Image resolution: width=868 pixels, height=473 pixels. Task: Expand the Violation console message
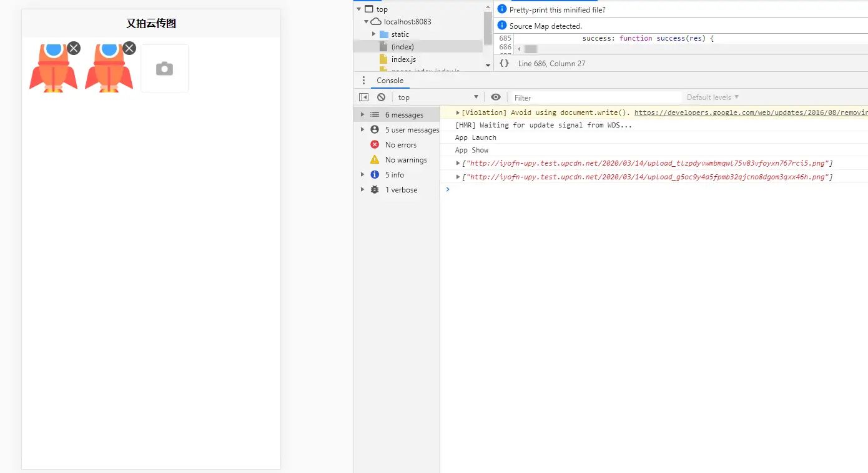[x=458, y=113]
